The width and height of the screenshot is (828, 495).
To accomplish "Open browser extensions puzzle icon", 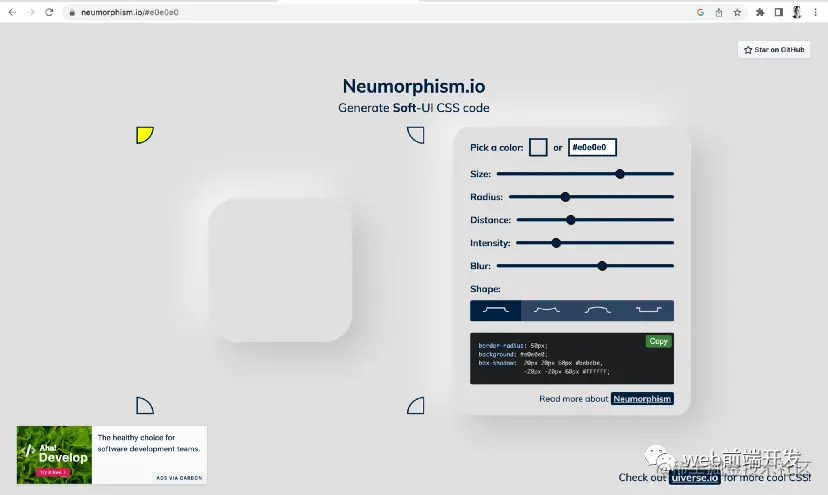I will click(x=760, y=12).
